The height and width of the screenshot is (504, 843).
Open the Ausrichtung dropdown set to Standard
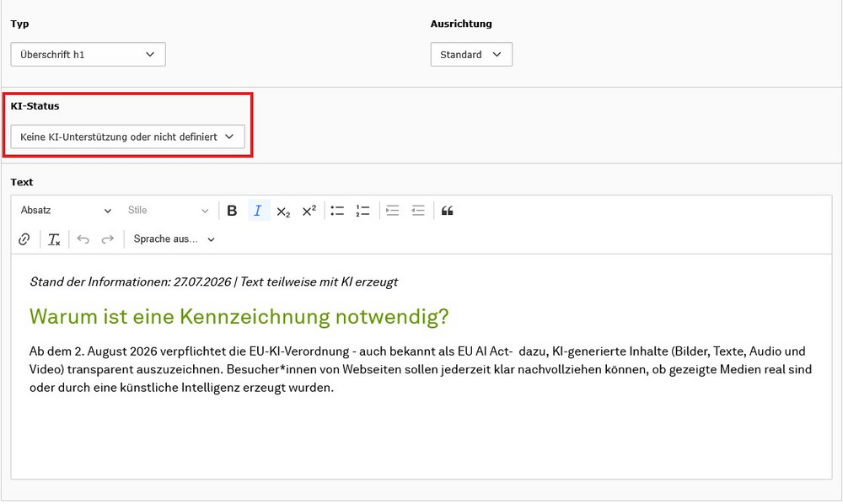471,54
